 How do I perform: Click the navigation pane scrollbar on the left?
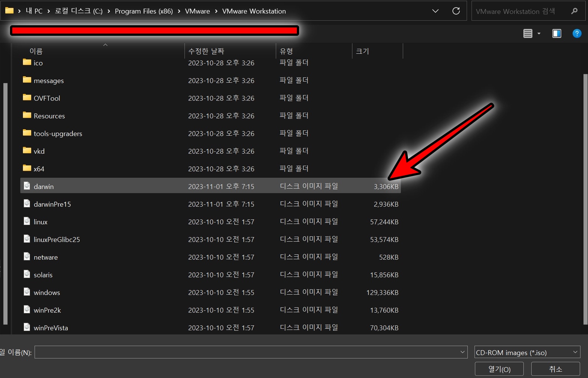(x=5, y=203)
